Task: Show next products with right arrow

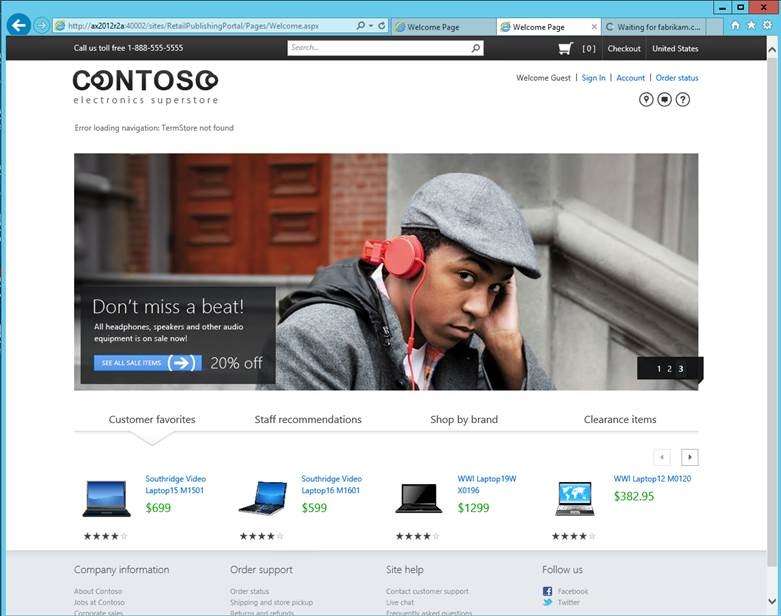Action: coord(690,457)
